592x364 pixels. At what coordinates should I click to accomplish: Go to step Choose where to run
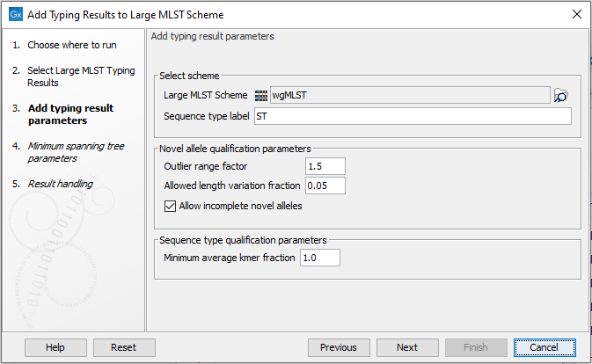71,45
